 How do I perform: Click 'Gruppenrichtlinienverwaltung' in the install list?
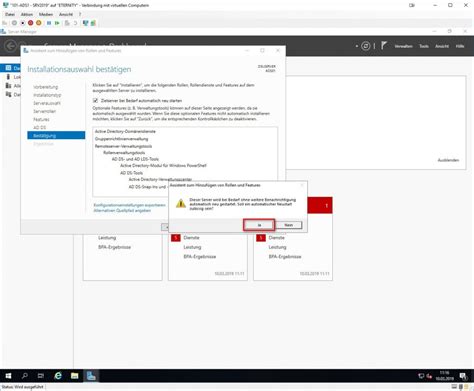pyautogui.click(x=121, y=139)
